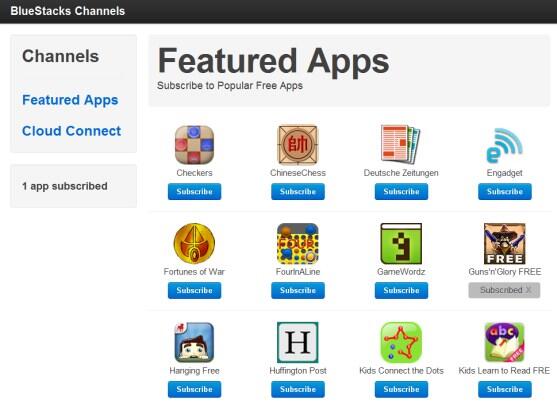This screenshot has height=404, width=557.
Task: Open the Checkers app icon
Action: (x=194, y=145)
